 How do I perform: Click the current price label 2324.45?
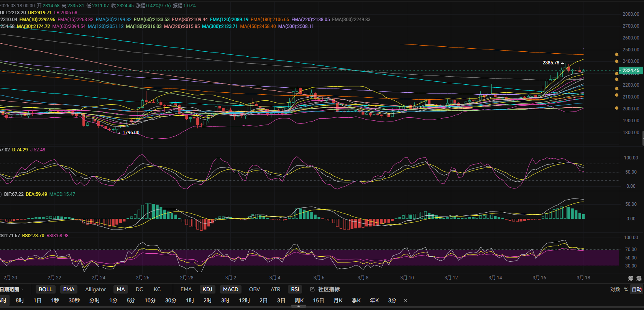(631, 71)
